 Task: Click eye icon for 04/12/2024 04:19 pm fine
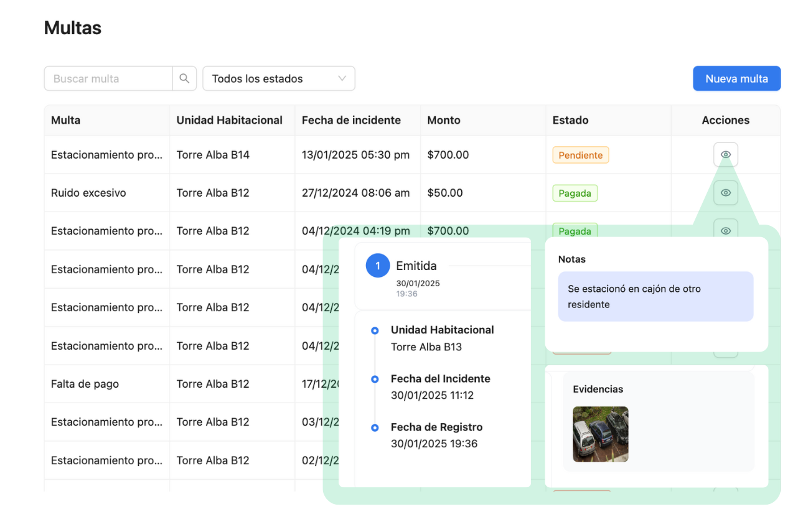(x=725, y=230)
